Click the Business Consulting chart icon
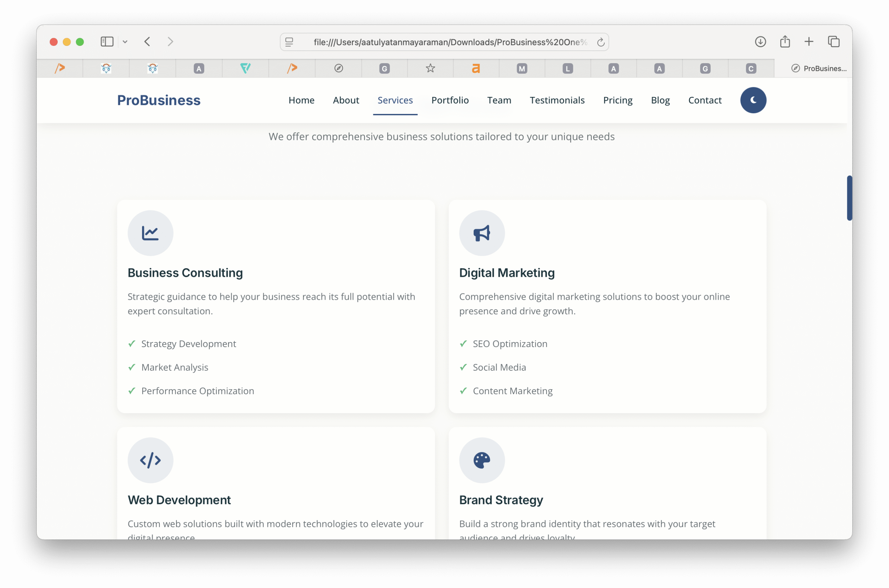The height and width of the screenshot is (588, 889). [150, 233]
